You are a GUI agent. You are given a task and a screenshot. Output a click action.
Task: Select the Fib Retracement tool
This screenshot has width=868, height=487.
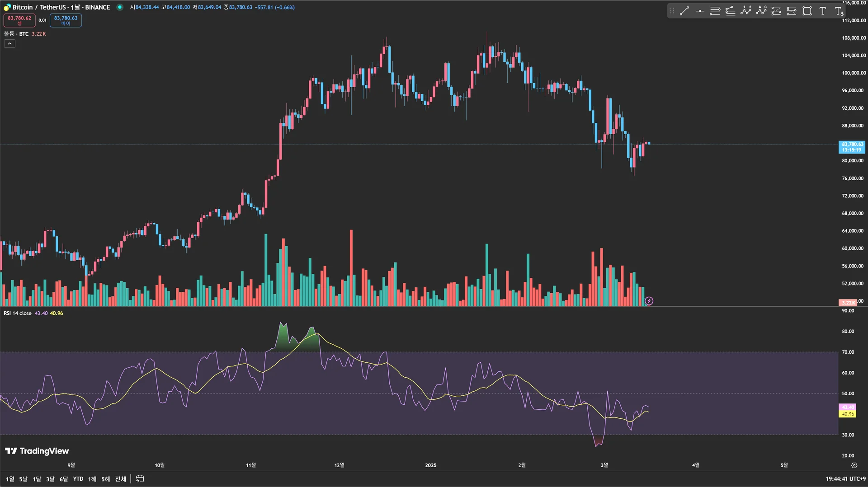pyautogui.click(x=715, y=11)
